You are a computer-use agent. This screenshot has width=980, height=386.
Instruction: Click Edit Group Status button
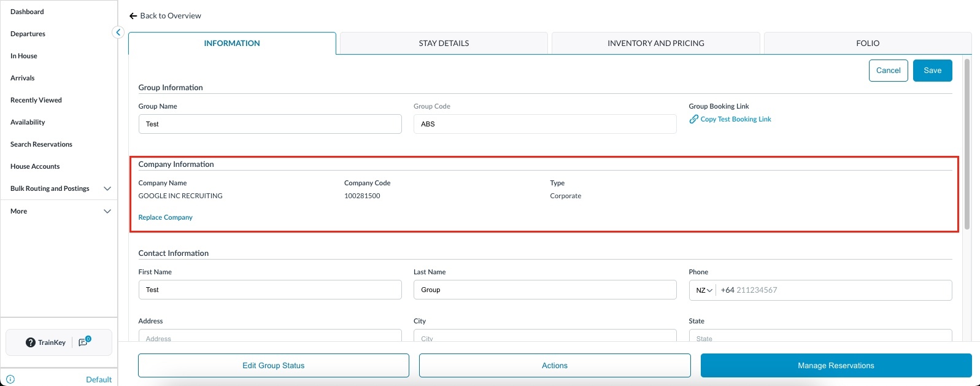(273, 366)
